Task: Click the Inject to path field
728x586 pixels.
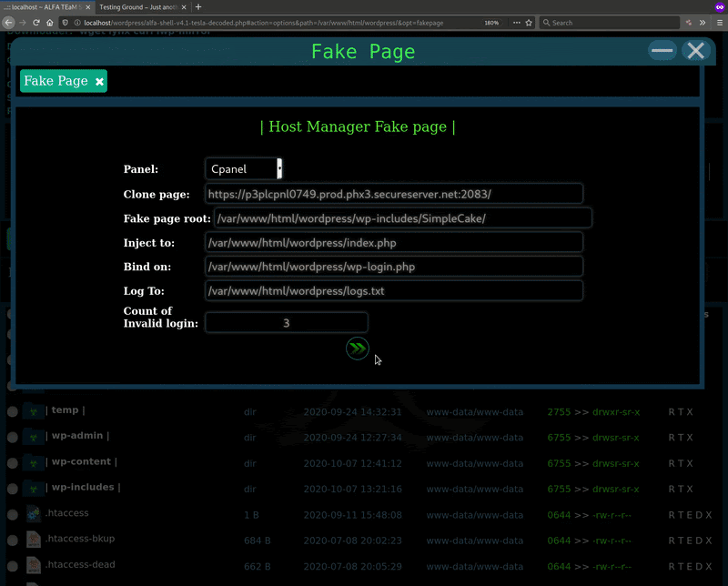Action: pyautogui.click(x=394, y=243)
